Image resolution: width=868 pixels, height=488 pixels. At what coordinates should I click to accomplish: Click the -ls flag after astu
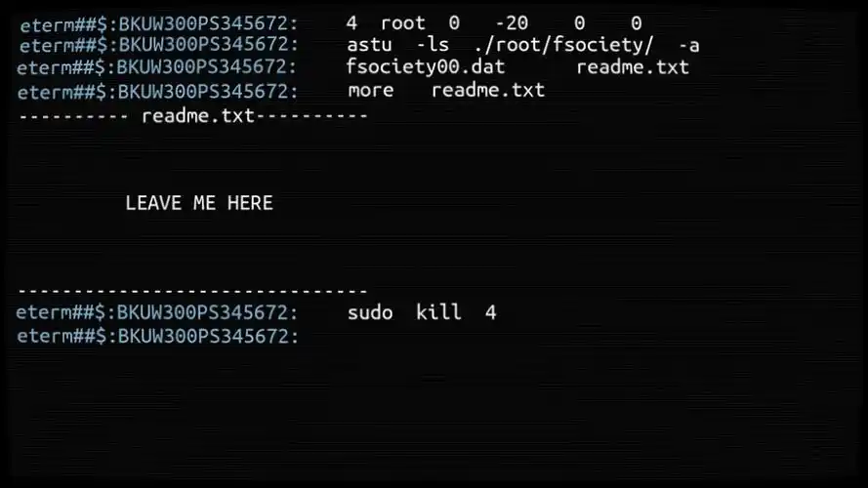432,45
